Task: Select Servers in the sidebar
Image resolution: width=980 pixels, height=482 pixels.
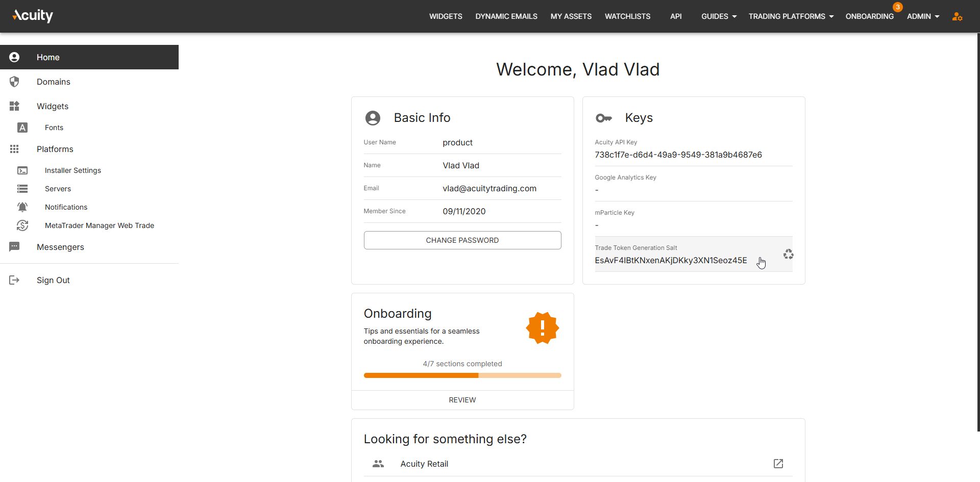Action: (89, 189)
